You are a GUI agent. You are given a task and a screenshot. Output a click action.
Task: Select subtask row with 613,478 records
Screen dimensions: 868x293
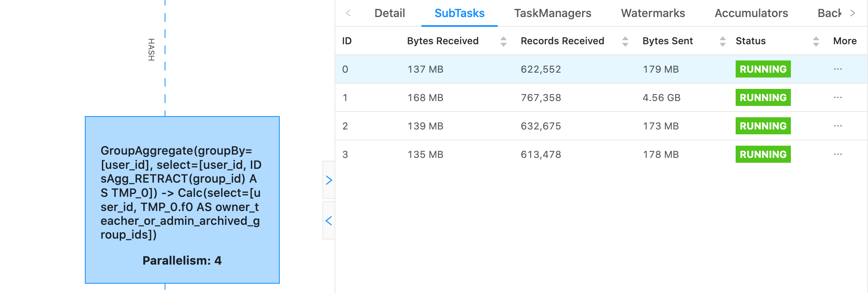click(x=540, y=155)
